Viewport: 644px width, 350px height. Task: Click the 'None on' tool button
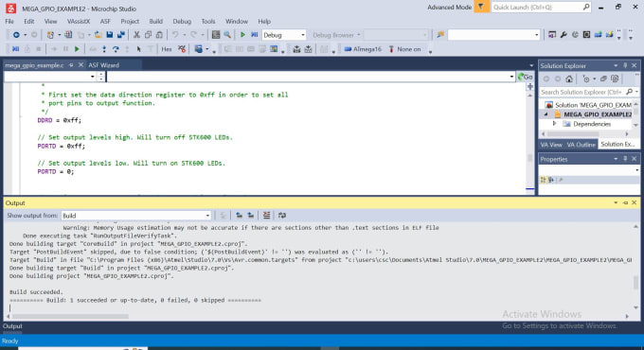[x=404, y=49]
